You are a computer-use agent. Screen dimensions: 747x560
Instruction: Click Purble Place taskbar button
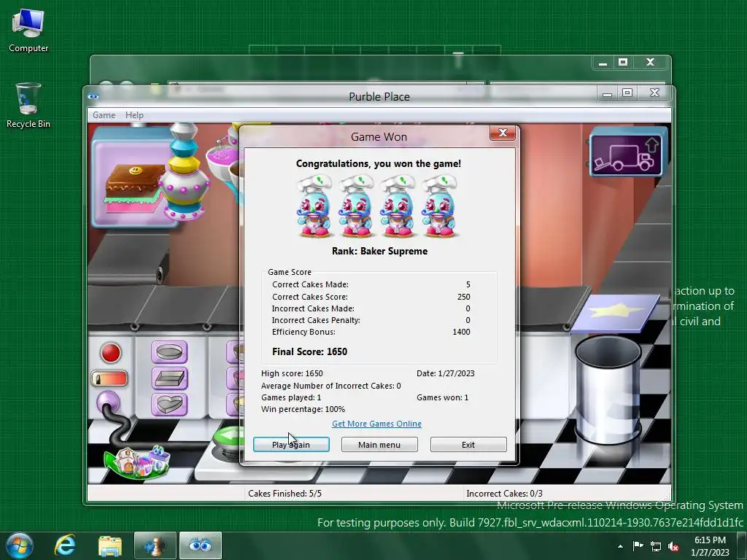click(x=200, y=545)
